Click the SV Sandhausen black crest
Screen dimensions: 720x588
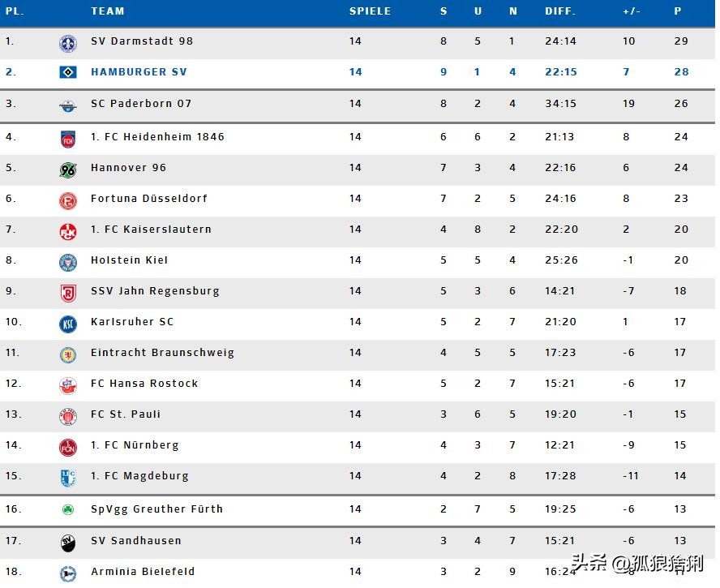pyautogui.click(x=68, y=543)
